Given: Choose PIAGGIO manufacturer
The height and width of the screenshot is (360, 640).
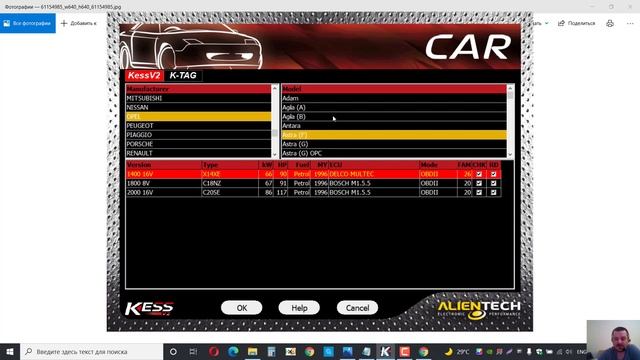Looking at the screenshot, I should coord(198,135).
